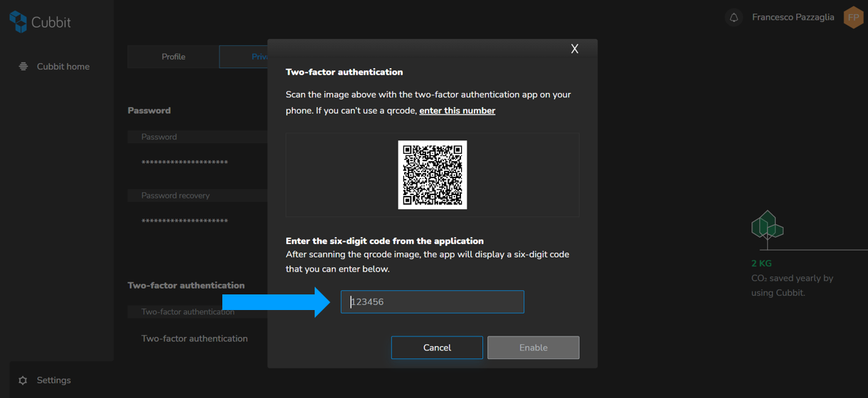Viewport: 868px width, 398px height.
Task: Click the Francesco Pazzaglia username
Action: [793, 17]
